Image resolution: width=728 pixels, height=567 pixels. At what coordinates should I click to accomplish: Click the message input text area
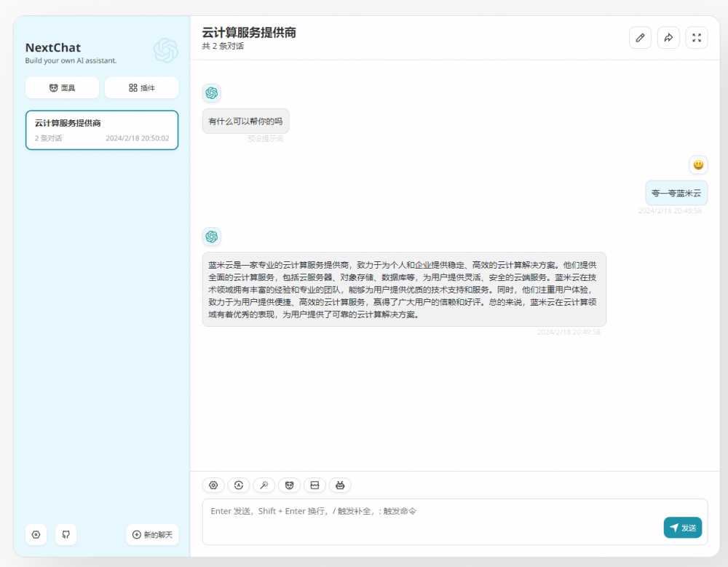point(430,520)
